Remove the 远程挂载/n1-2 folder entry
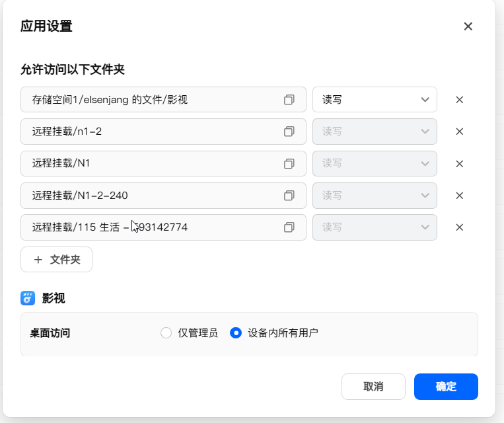 [x=460, y=132]
